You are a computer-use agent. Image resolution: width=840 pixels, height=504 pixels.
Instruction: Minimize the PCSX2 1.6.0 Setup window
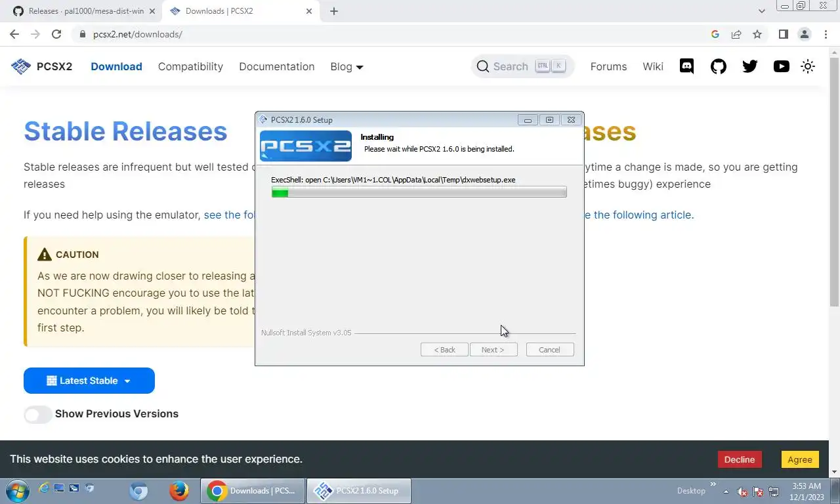coord(528,119)
